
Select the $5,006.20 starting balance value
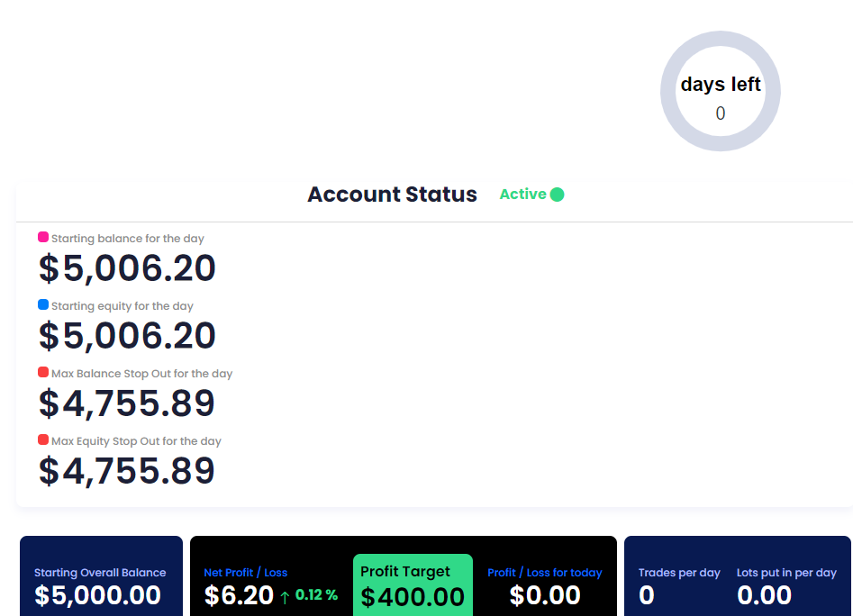click(127, 268)
